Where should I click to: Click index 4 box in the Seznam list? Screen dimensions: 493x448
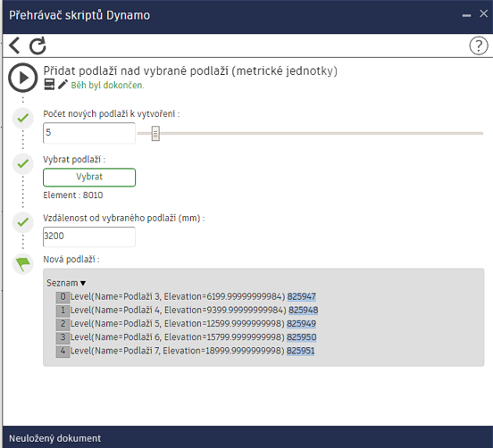[63, 351]
